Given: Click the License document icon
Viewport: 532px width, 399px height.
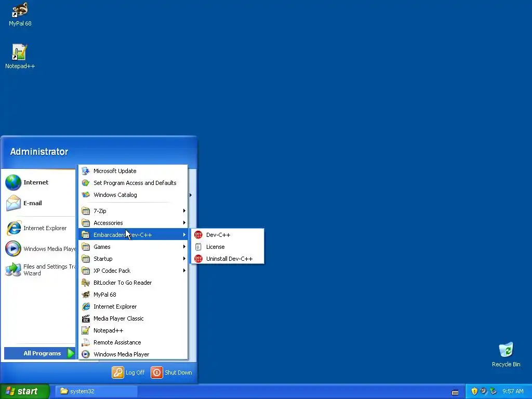Looking at the screenshot, I should [x=198, y=247].
